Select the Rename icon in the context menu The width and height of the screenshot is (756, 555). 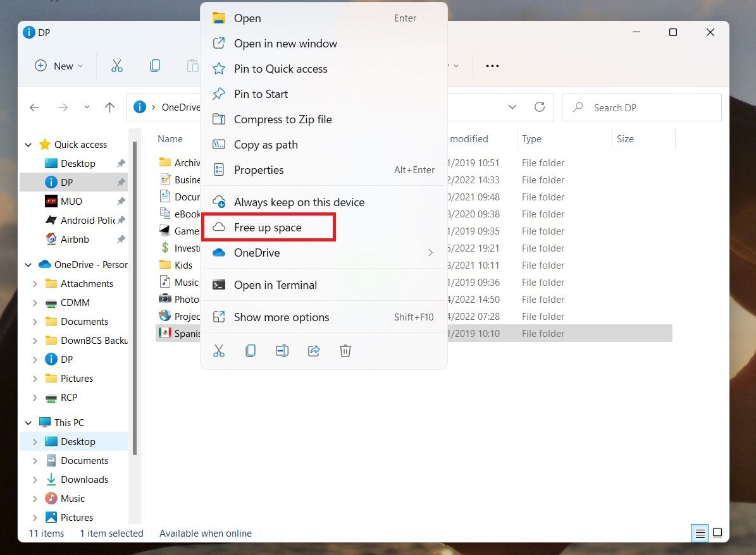tap(282, 350)
